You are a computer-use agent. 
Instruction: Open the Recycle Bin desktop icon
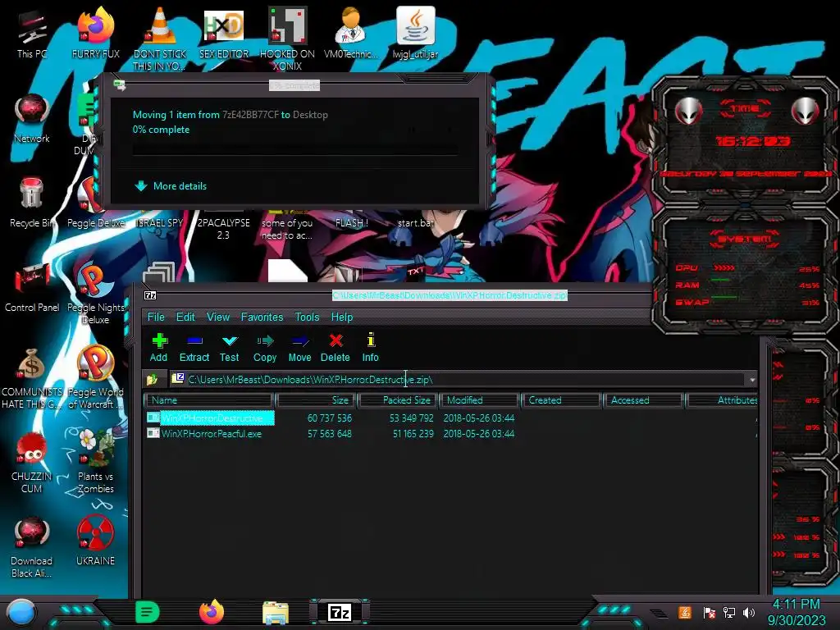coord(32,203)
